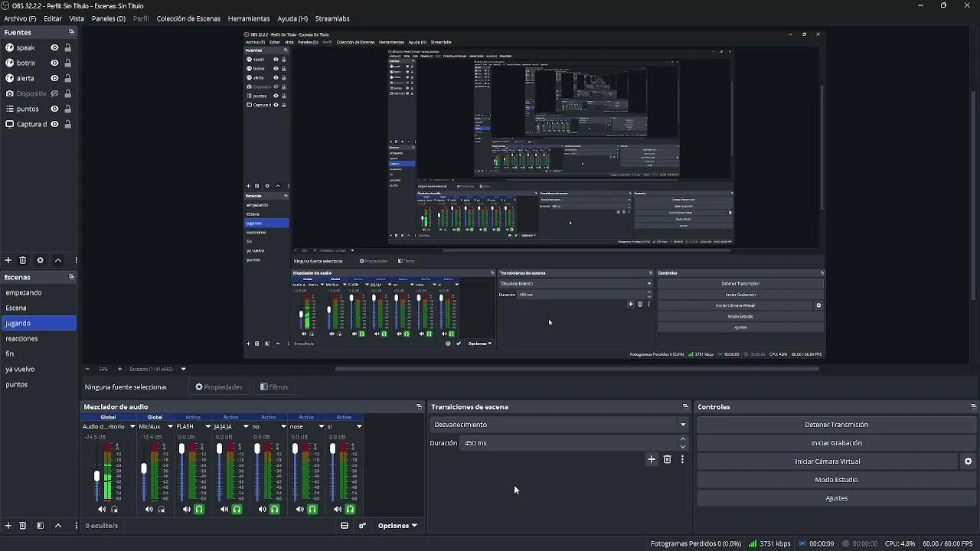The height and width of the screenshot is (551, 980).
Task: Click the camera icon for Dispositiv source
Action: point(10,93)
